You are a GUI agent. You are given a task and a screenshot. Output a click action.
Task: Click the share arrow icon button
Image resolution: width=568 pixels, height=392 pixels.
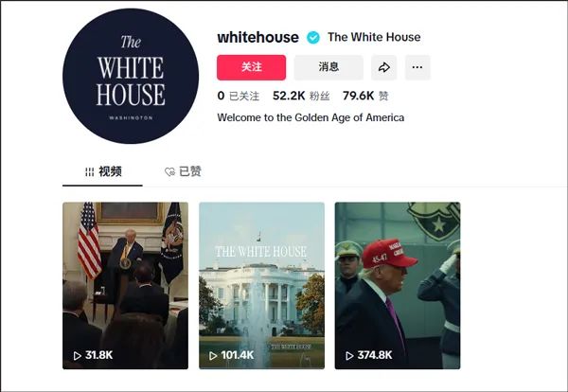383,67
